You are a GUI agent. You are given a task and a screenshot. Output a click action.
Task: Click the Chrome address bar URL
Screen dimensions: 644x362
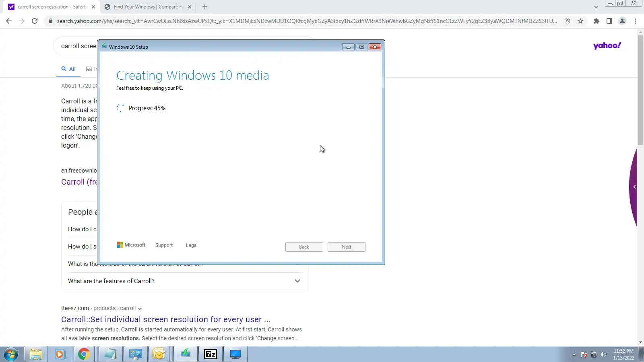point(307,21)
